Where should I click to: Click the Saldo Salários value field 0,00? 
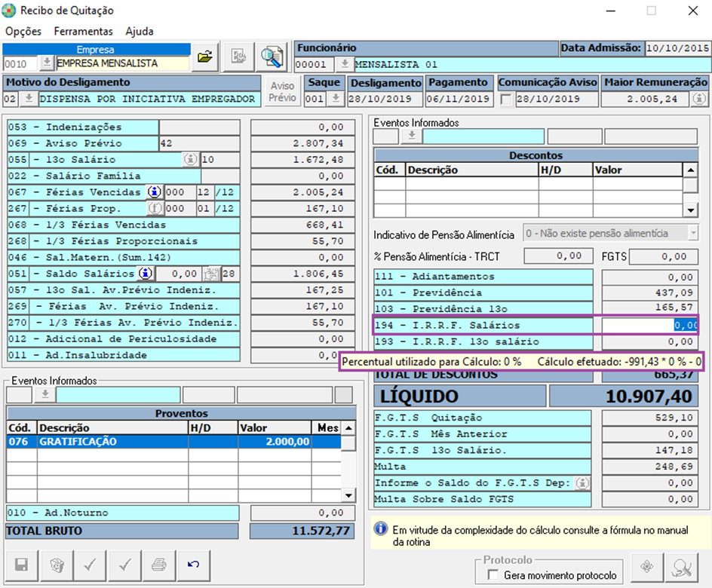178,274
